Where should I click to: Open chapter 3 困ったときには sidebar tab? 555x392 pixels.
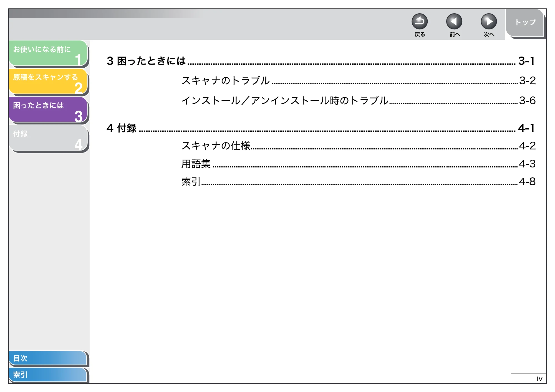click(x=48, y=110)
